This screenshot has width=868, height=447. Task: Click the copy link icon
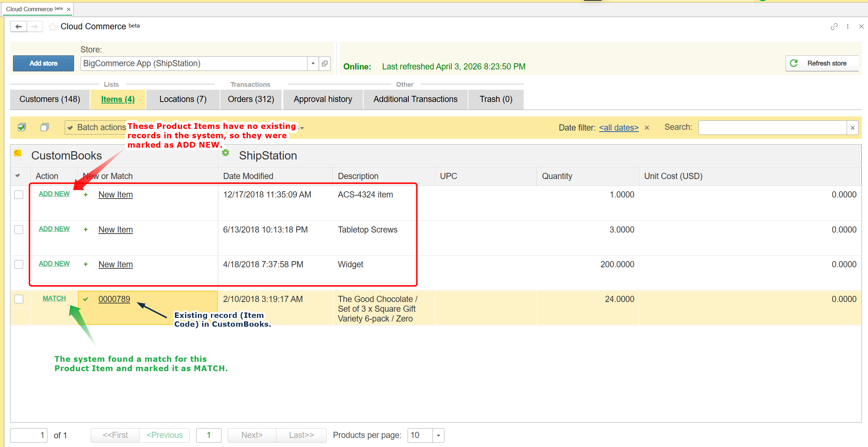click(834, 27)
